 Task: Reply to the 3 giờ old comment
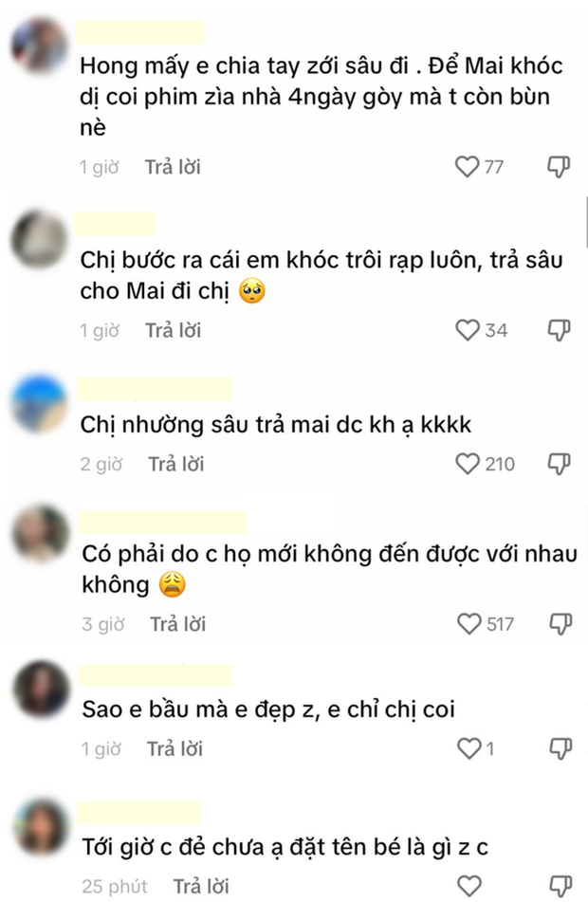pyautogui.click(x=177, y=623)
